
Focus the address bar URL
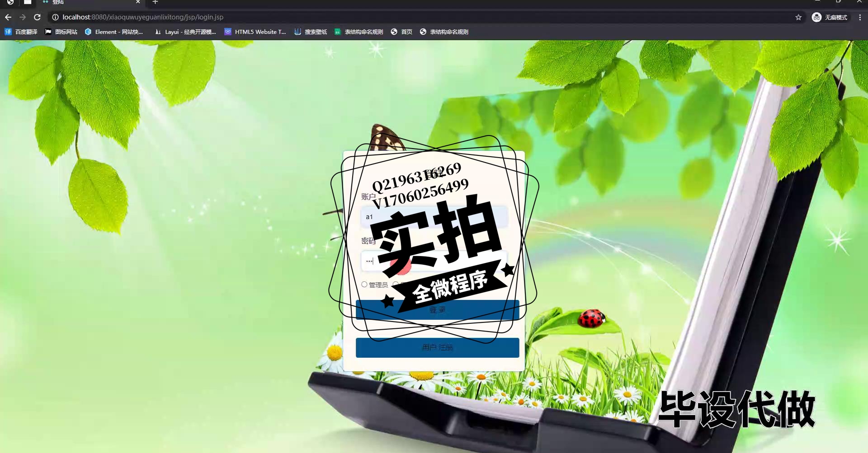pos(143,17)
